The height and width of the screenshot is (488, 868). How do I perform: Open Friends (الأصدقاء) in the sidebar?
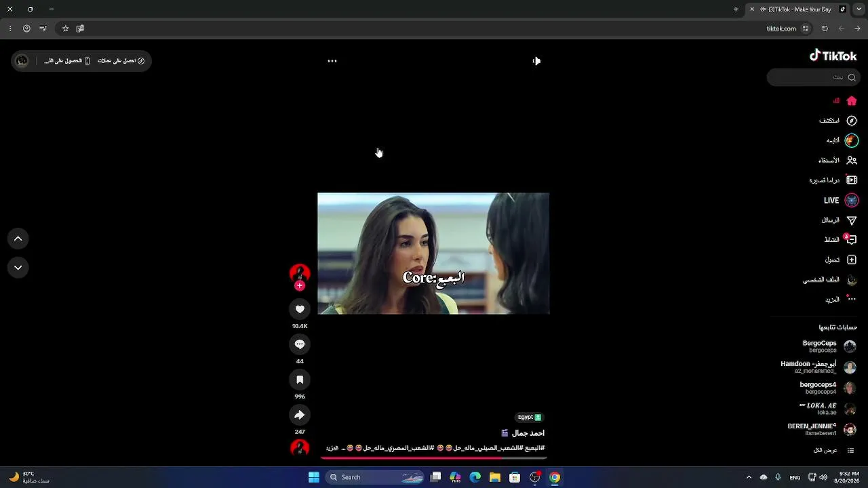838,161
